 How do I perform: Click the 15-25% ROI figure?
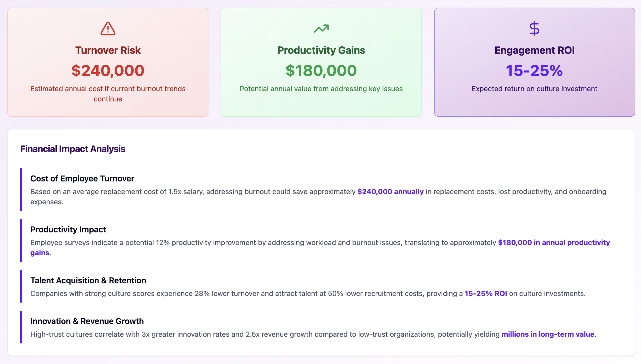pos(534,70)
